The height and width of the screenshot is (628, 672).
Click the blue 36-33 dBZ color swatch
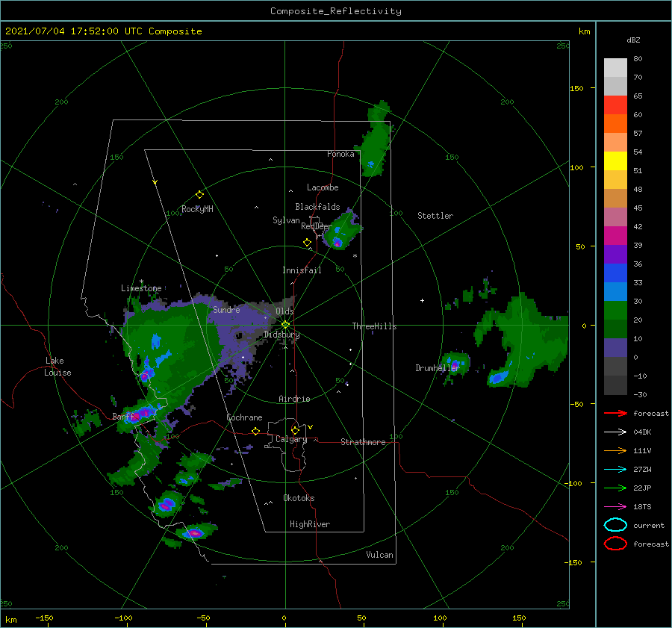[x=615, y=273]
